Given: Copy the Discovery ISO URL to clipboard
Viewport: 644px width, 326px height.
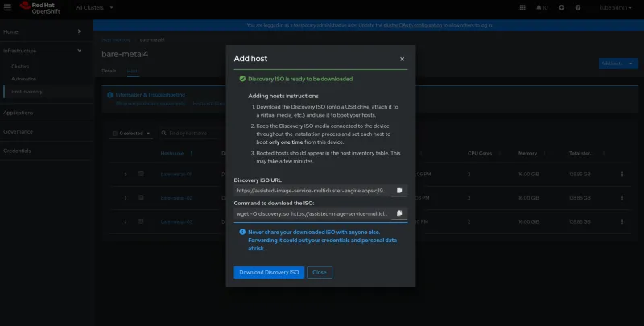Looking at the screenshot, I should tap(399, 191).
